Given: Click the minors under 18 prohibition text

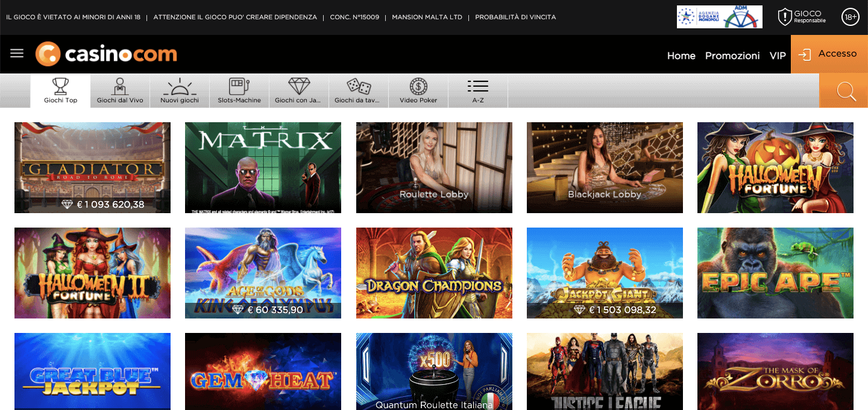Looking at the screenshot, I should [x=73, y=17].
